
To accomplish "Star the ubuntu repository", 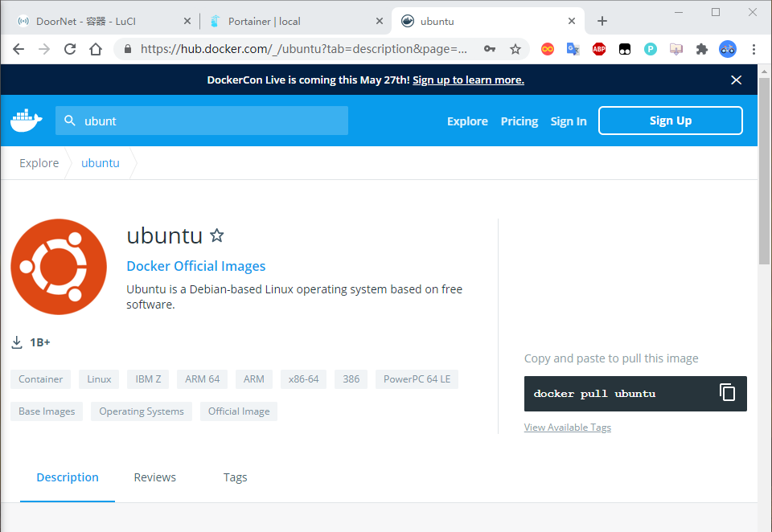I will [x=216, y=235].
